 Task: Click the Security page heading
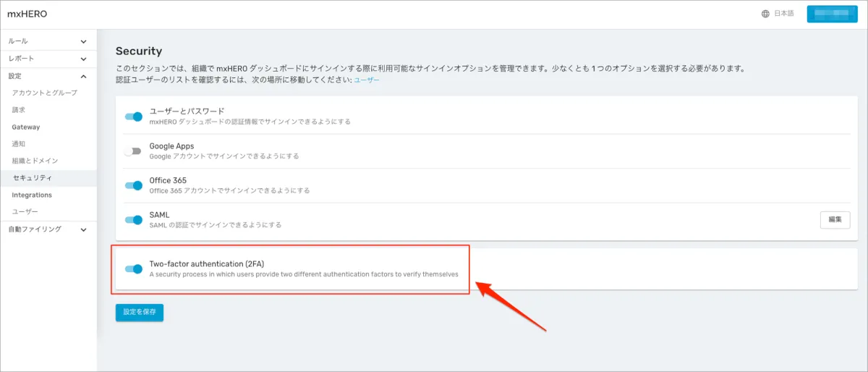click(x=139, y=51)
